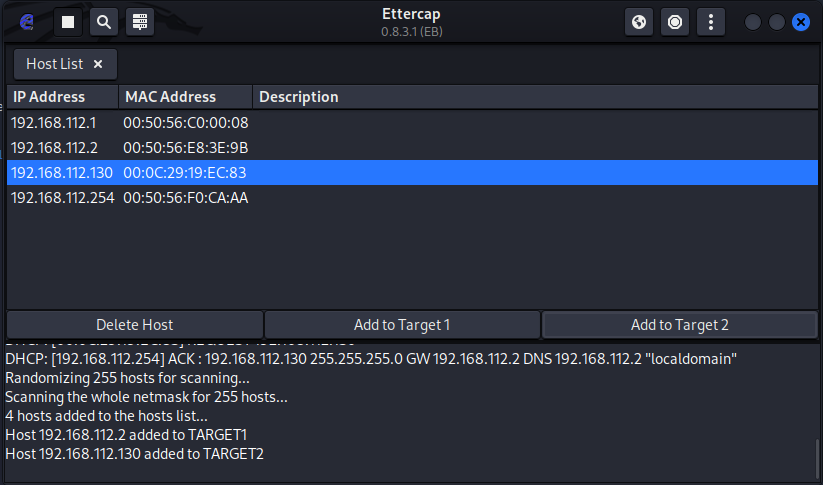Click the Ettercap logo icon
823x485 pixels.
[28, 21]
